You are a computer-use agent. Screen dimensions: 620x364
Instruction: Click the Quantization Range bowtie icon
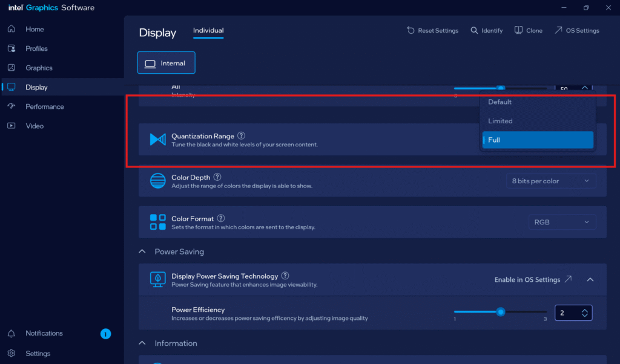(158, 139)
